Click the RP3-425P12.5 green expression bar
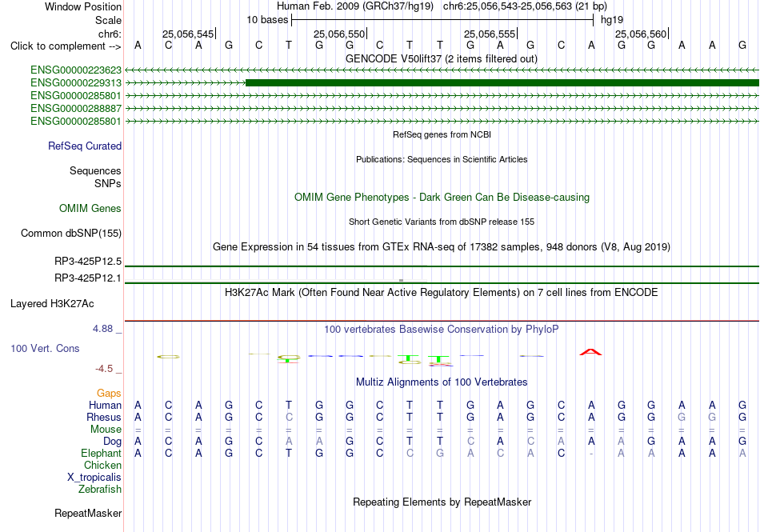Viewport: 760px width, 532px height. tap(442, 266)
